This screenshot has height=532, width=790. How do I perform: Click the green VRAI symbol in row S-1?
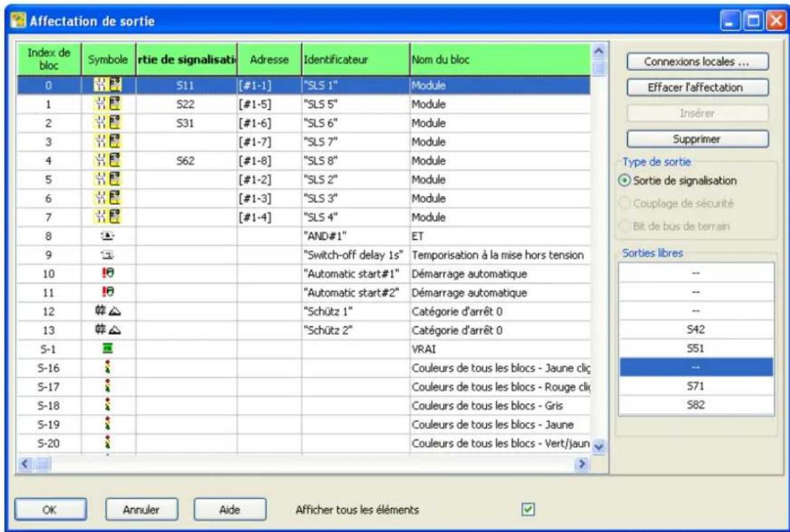point(108,348)
